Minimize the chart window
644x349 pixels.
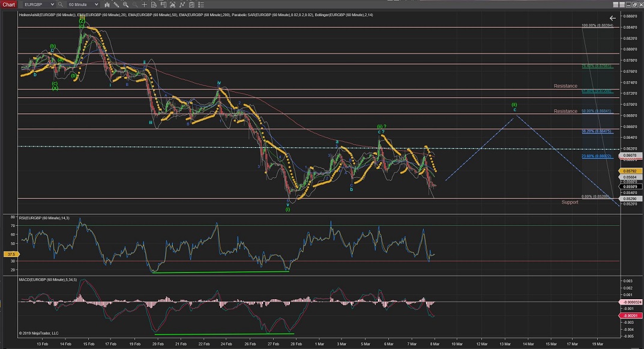tap(628, 5)
